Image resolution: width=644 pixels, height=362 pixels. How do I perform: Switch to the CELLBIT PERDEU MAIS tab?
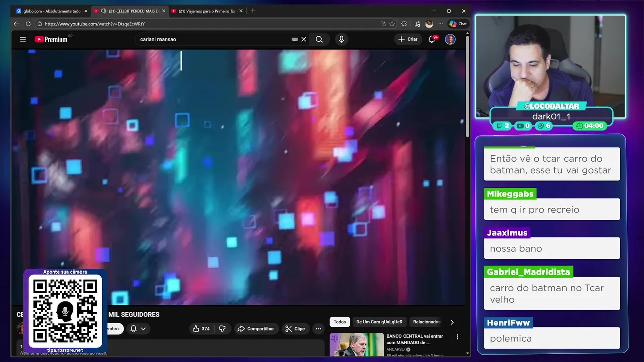tap(129, 11)
